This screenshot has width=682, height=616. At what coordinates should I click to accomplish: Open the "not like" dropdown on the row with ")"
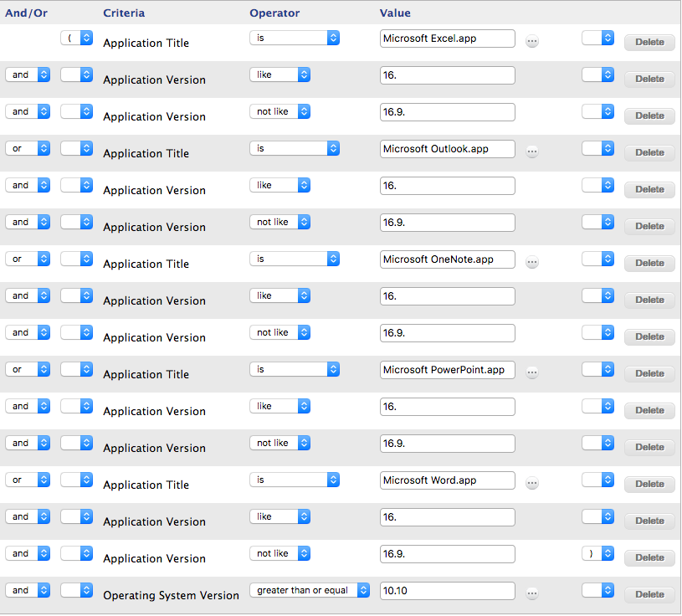[x=279, y=553]
